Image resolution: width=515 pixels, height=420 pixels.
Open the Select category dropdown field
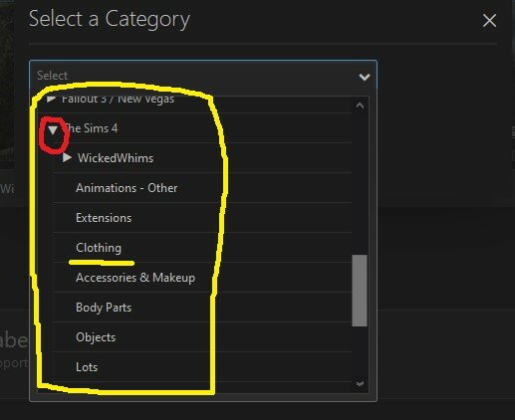(x=203, y=76)
